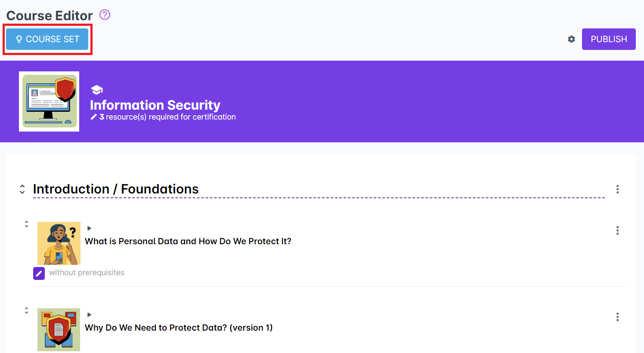Viewport: 644px width, 353px height.
Task: Click the help question mark icon
Action: tap(105, 15)
